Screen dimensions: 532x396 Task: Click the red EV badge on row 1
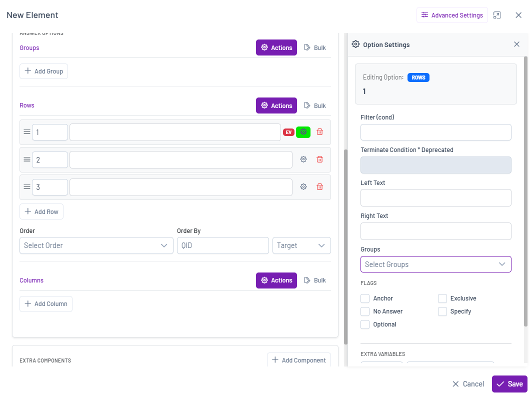[x=288, y=132]
